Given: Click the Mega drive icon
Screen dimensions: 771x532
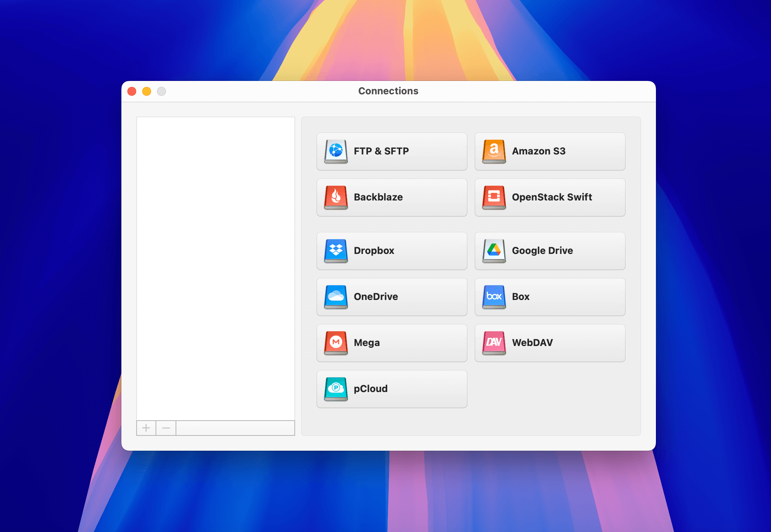Looking at the screenshot, I should (x=336, y=343).
